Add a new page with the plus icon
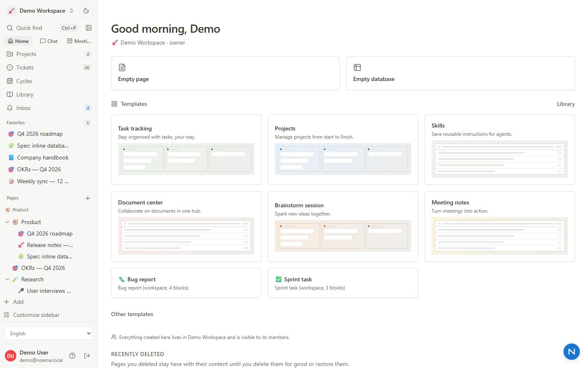This screenshot has width=588, height=368. click(x=88, y=198)
